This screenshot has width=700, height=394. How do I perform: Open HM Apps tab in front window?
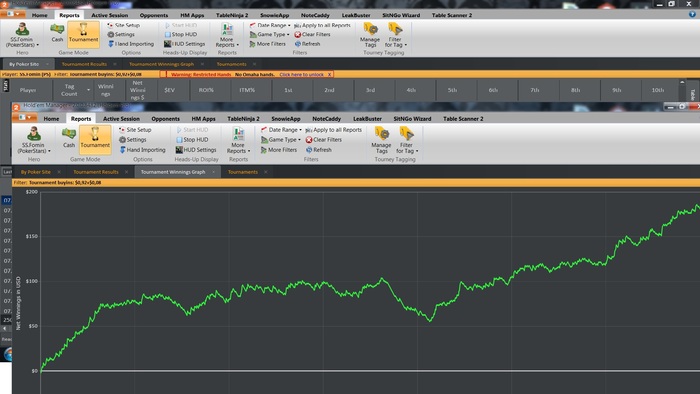[204, 119]
